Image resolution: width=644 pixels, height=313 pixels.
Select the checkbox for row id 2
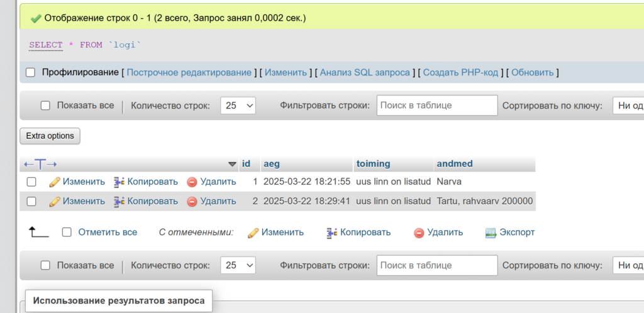pyautogui.click(x=31, y=201)
